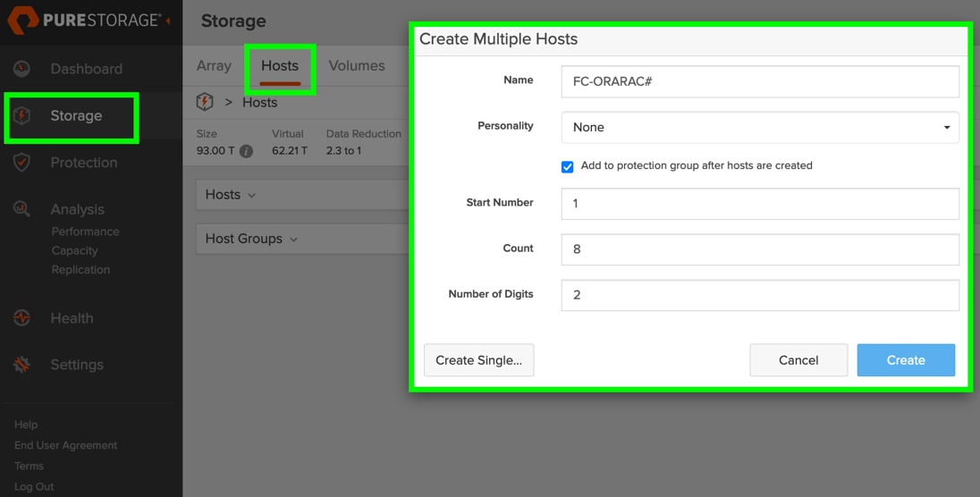Switch to the Volumes tab
The width and height of the screenshot is (980, 497).
point(356,65)
